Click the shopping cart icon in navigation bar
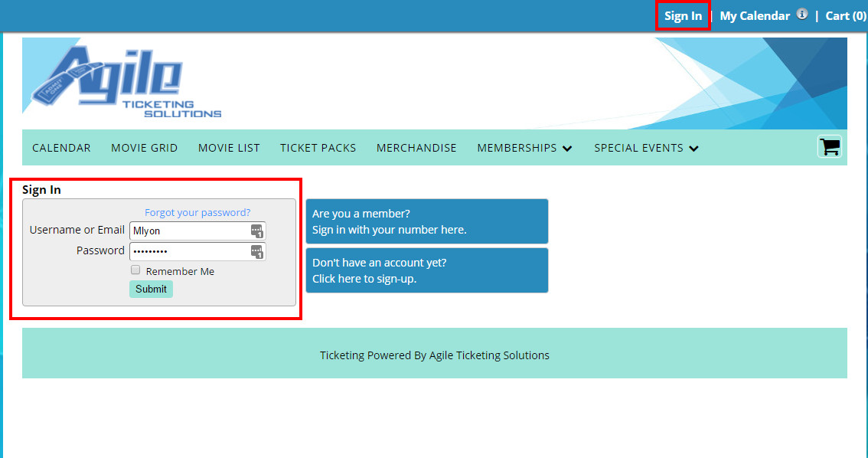 click(829, 147)
